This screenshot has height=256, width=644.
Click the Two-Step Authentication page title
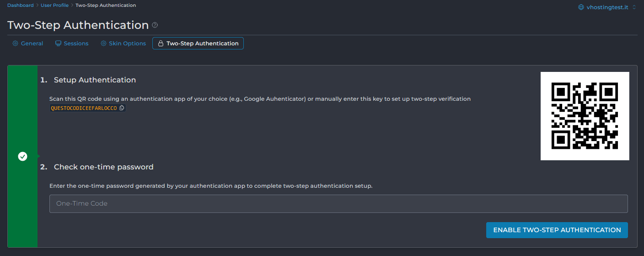click(78, 25)
